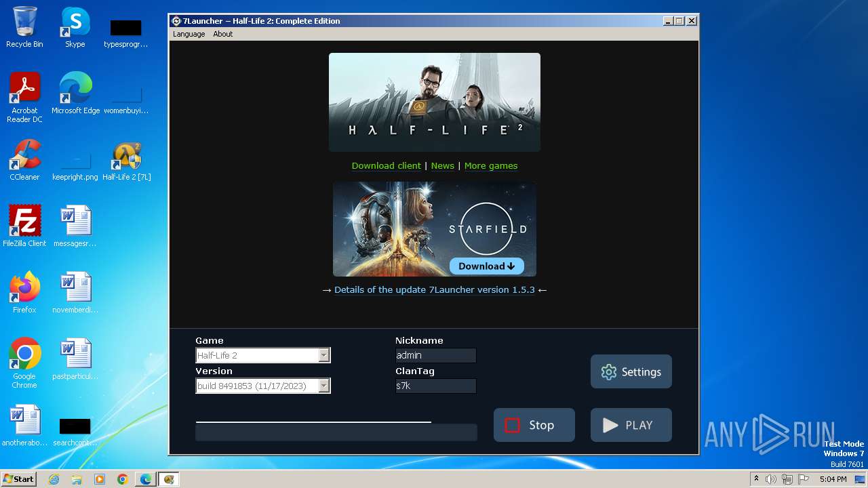Image resolution: width=868 pixels, height=488 pixels.
Task: Open Edge from the taskbar
Action: (146, 479)
